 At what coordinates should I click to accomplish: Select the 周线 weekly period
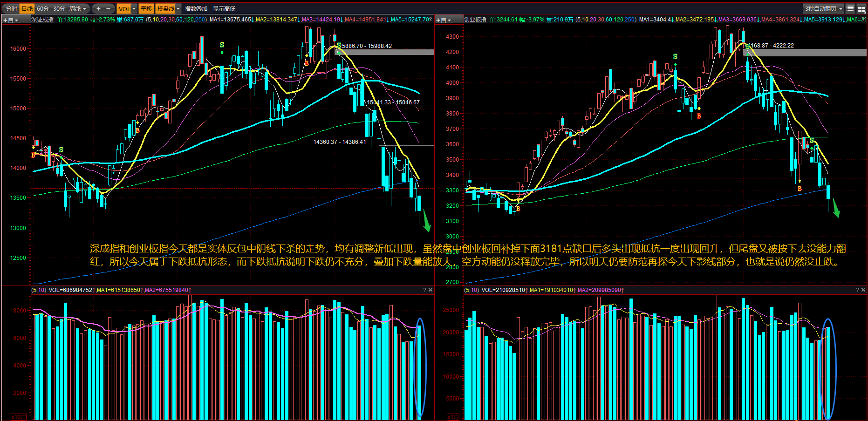coord(75,8)
